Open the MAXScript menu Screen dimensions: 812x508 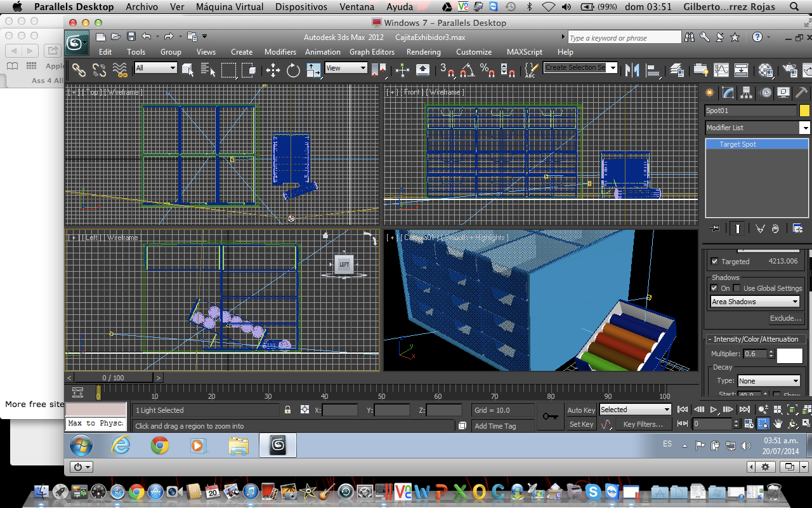(x=525, y=52)
